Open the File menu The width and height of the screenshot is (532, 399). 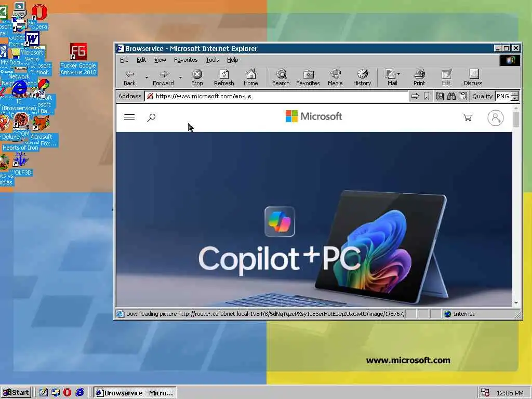[124, 60]
